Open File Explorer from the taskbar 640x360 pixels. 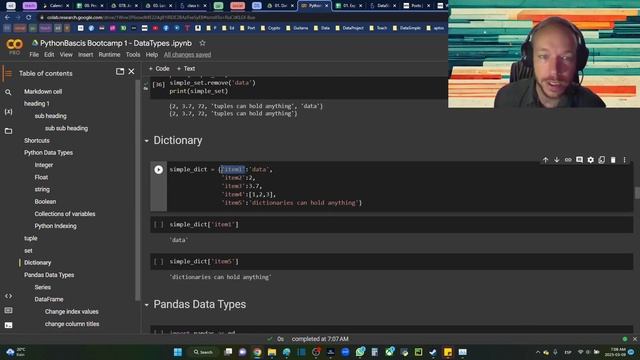click(x=272, y=352)
